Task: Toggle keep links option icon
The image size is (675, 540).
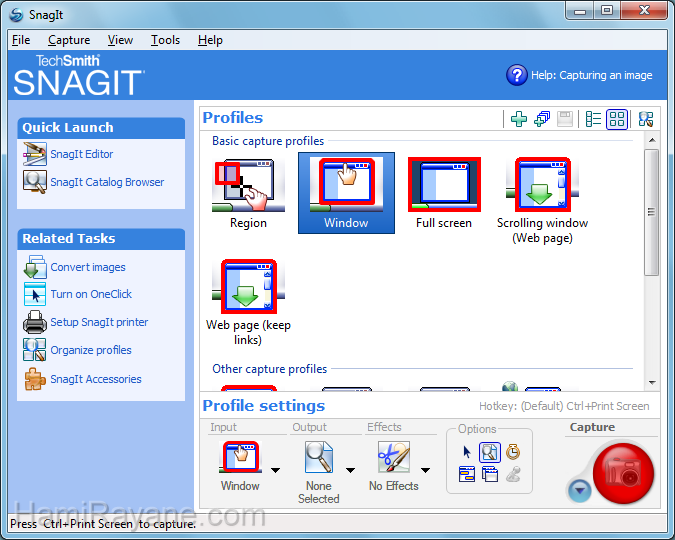Action: tap(467, 475)
